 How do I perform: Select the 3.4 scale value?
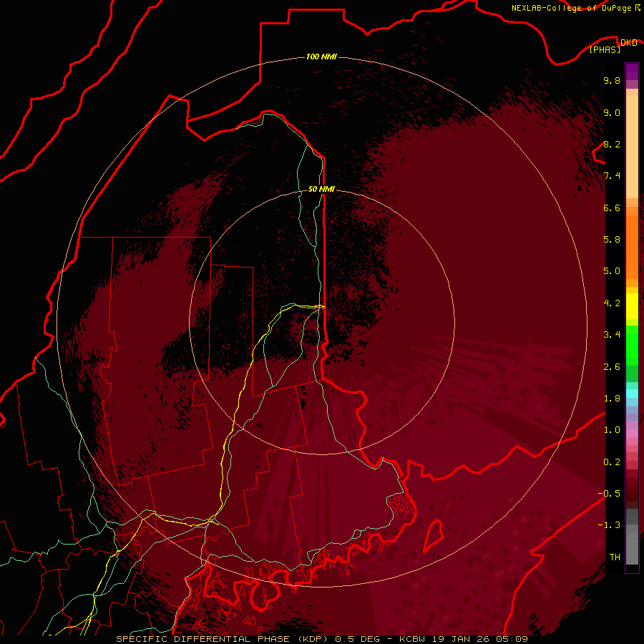click(612, 335)
